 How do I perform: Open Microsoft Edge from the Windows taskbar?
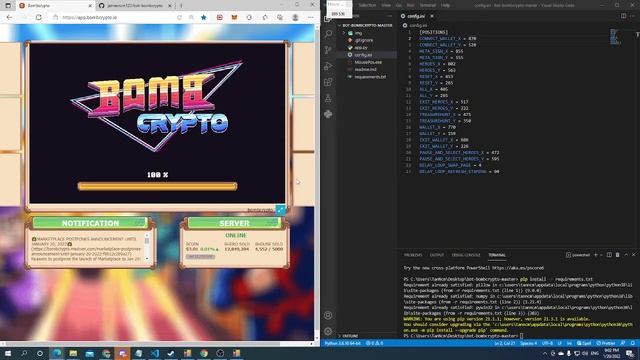tap(57, 353)
